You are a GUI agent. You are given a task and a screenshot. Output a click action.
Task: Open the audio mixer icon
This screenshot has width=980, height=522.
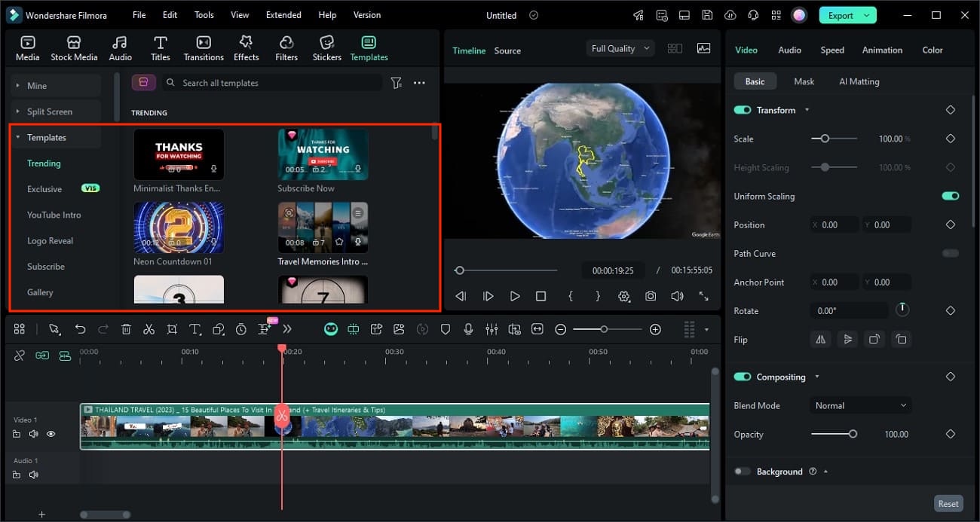click(492, 329)
